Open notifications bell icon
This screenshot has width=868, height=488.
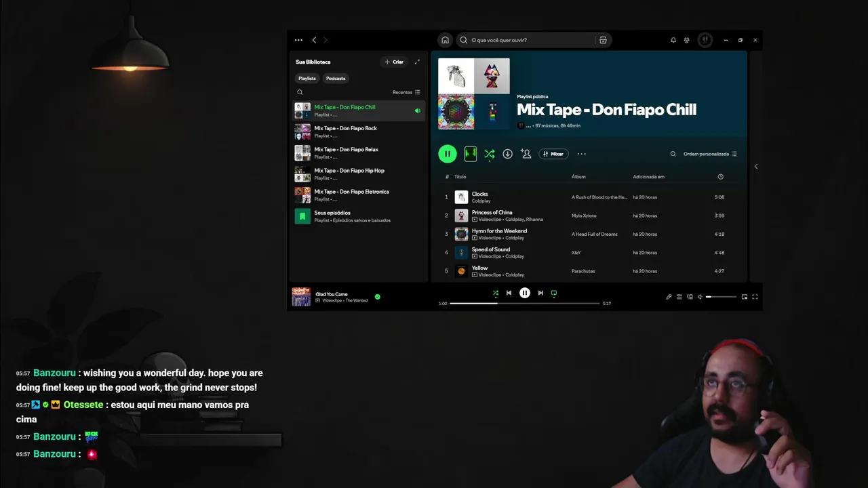(x=673, y=40)
